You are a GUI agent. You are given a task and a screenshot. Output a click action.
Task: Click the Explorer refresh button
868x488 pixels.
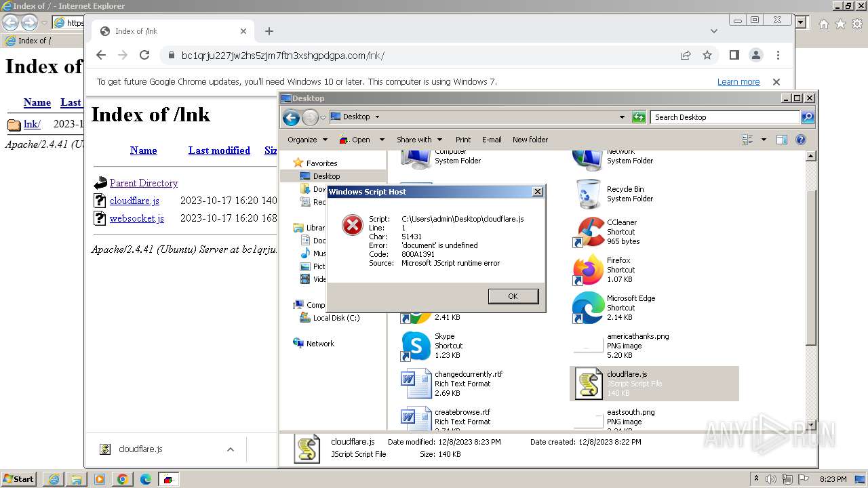point(639,117)
